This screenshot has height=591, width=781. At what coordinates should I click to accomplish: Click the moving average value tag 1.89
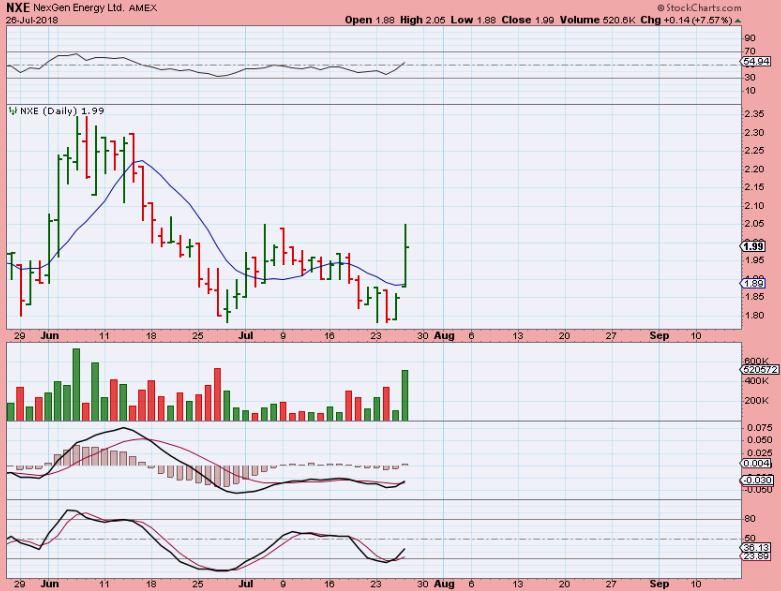pyautogui.click(x=753, y=283)
